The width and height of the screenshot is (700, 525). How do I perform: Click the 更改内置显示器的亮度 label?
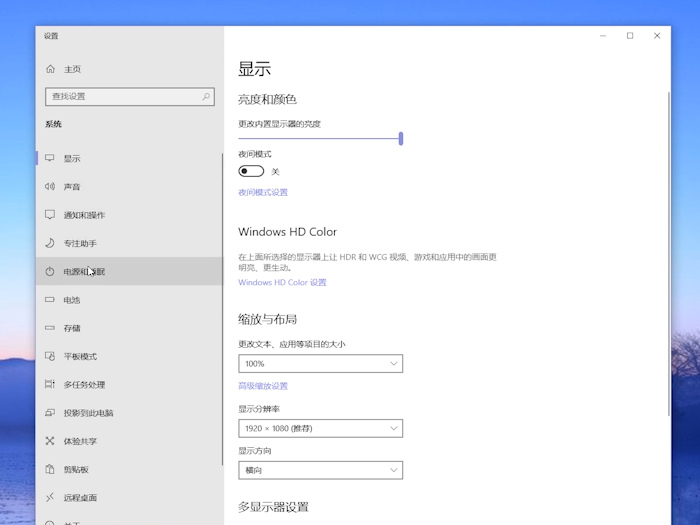pyautogui.click(x=279, y=124)
